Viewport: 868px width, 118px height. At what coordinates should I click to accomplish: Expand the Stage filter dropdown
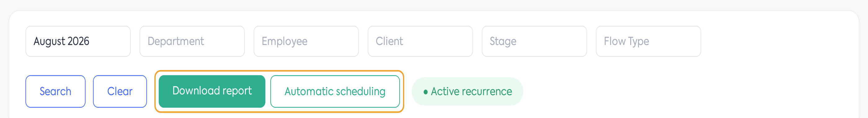click(534, 41)
